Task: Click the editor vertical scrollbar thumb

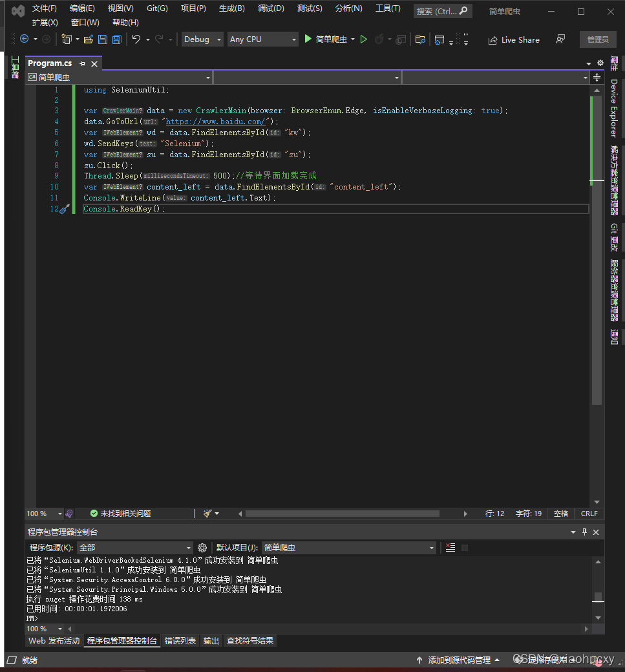Action: click(597, 250)
